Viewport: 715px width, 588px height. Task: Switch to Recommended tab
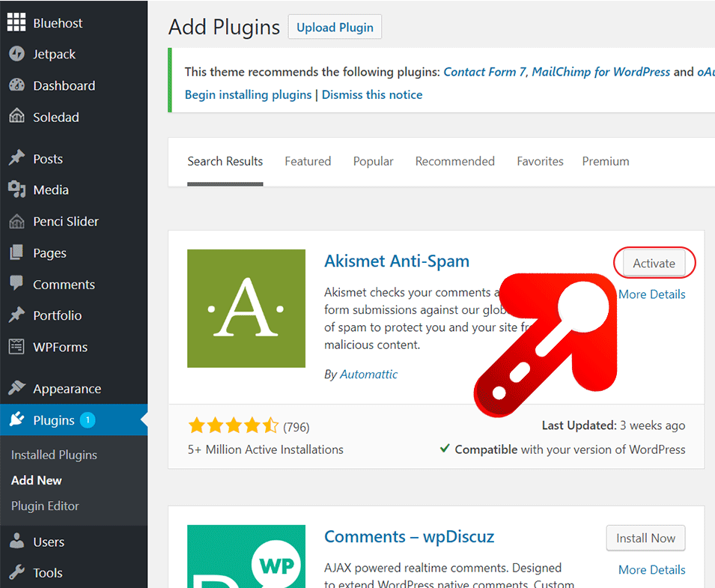[x=454, y=162]
